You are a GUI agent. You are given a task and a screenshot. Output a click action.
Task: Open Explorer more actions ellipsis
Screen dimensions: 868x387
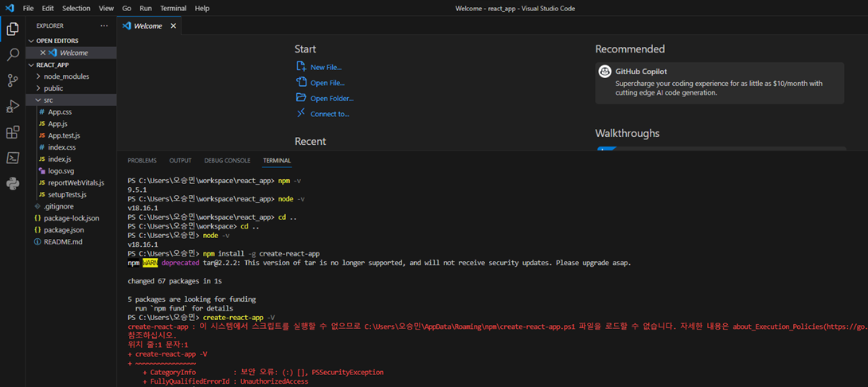[104, 25]
